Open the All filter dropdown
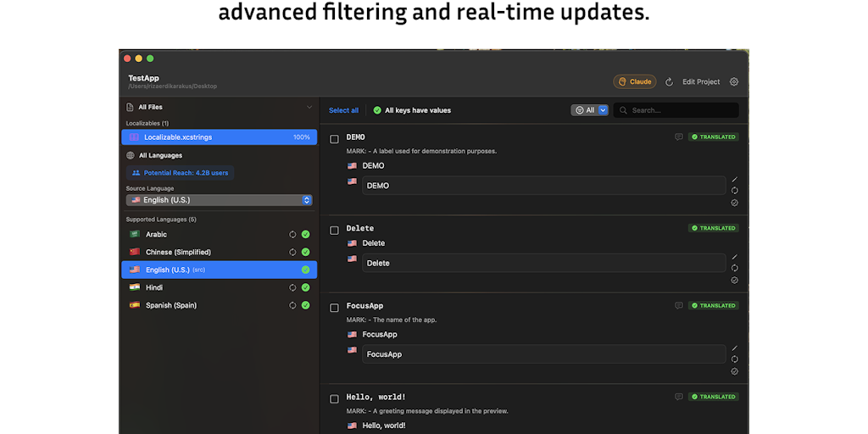 [x=590, y=110]
